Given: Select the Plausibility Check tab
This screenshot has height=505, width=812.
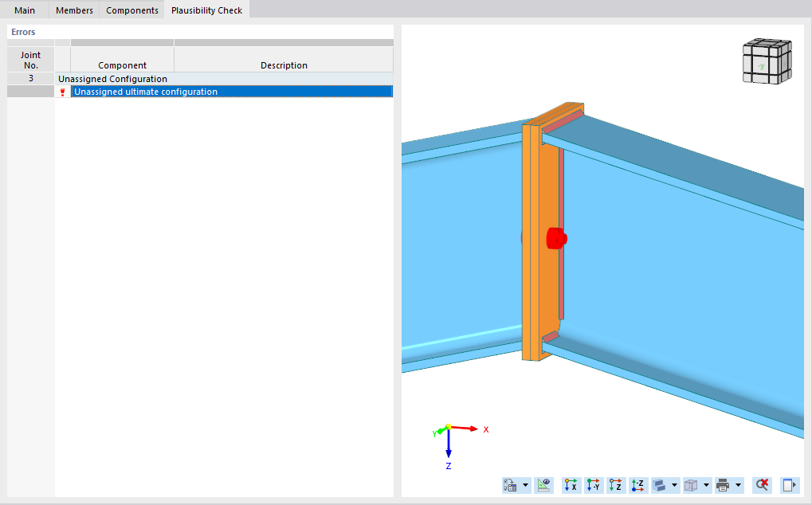Looking at the screenshot, I should pyautogui.click(x=206, y=10).
